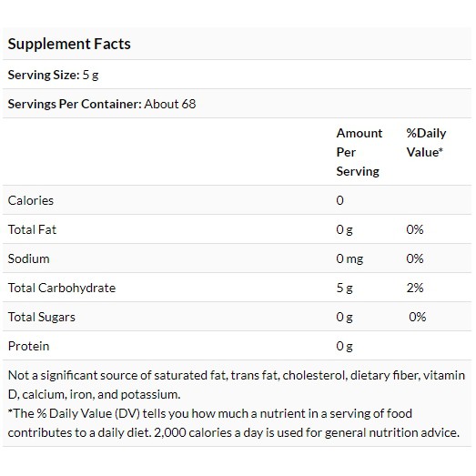Click the Not a significant source footnote
This screenshot has height=476, width=476.
pos(237,385)
